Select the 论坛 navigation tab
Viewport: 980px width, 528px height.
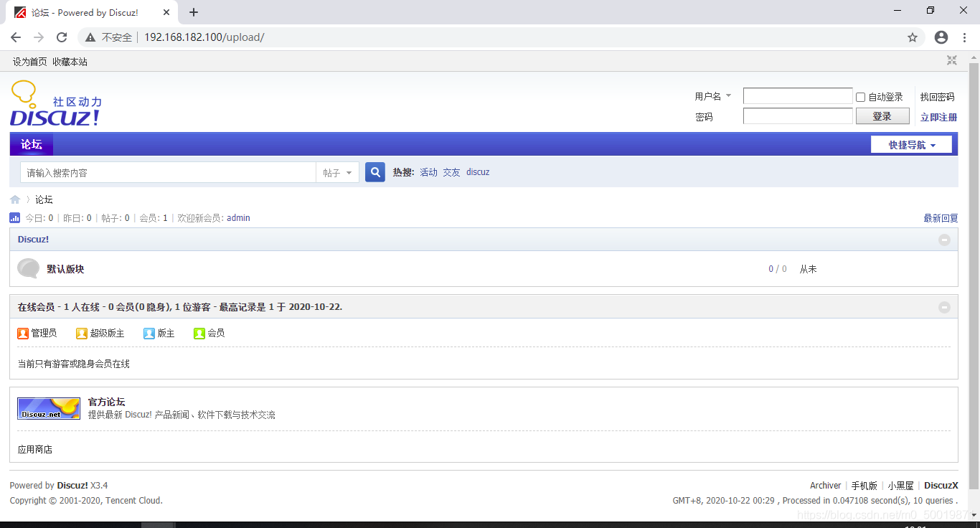pos(32,144)
